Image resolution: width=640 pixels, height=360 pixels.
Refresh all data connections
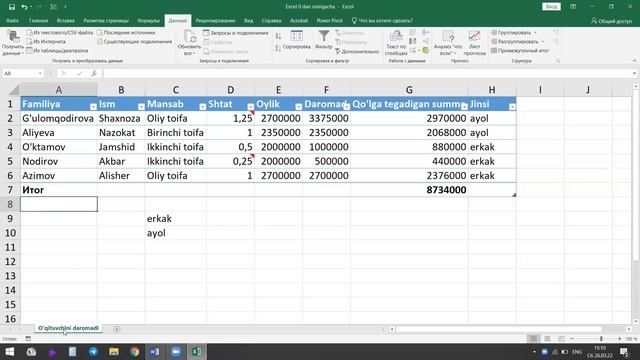[x=189, y=42]
